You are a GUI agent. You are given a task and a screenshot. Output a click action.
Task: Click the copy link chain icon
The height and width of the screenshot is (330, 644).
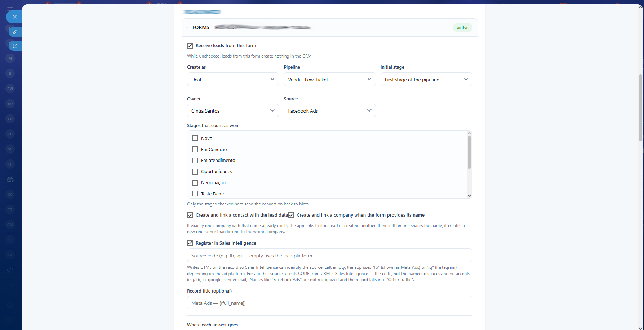pyautogui.click(x=15, y=32)
